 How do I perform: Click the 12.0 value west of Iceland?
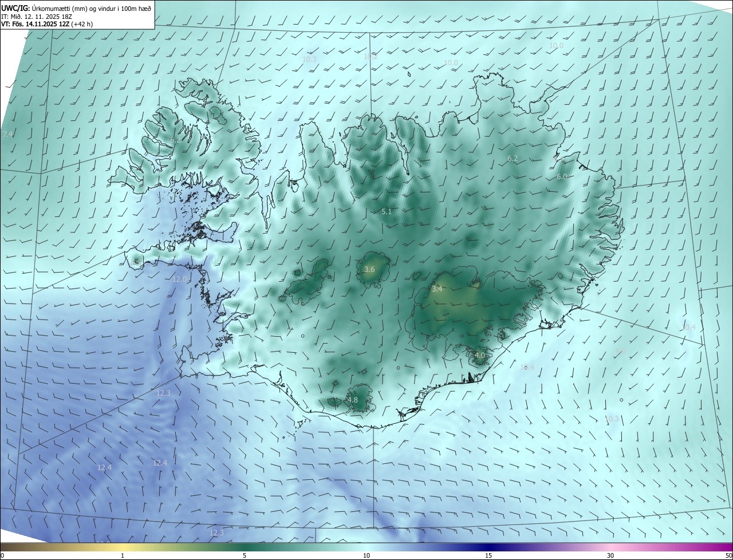pos(180,279)
